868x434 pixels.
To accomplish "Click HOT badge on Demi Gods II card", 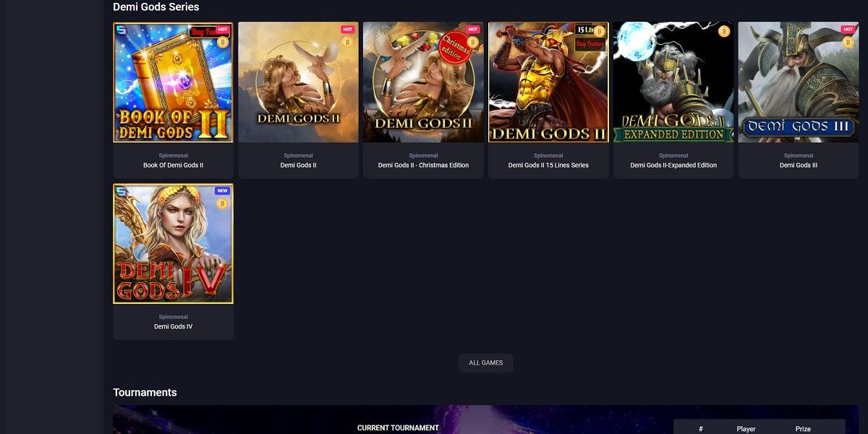I will [x=348, y=30].
